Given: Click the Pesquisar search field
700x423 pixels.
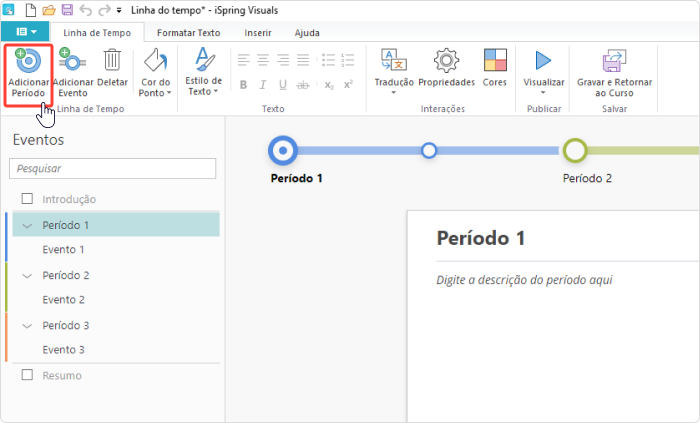Looking at the screenshot, I should tap(112, 168).
